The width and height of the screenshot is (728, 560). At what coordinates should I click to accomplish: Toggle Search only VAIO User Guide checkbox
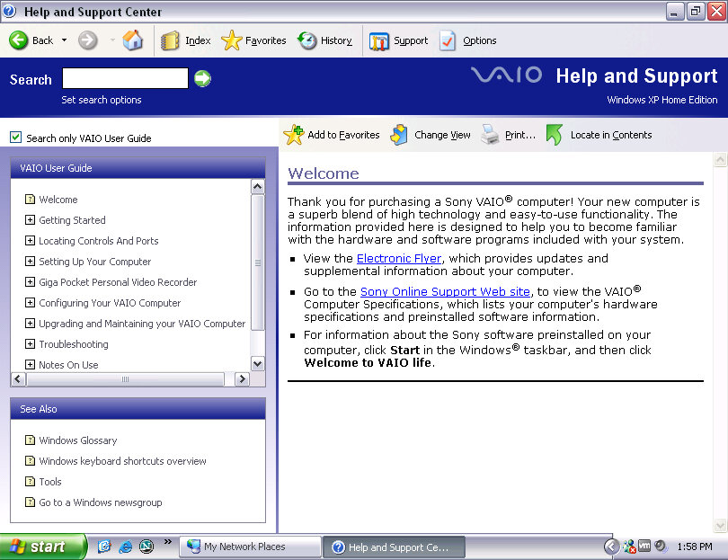(15, 138)
